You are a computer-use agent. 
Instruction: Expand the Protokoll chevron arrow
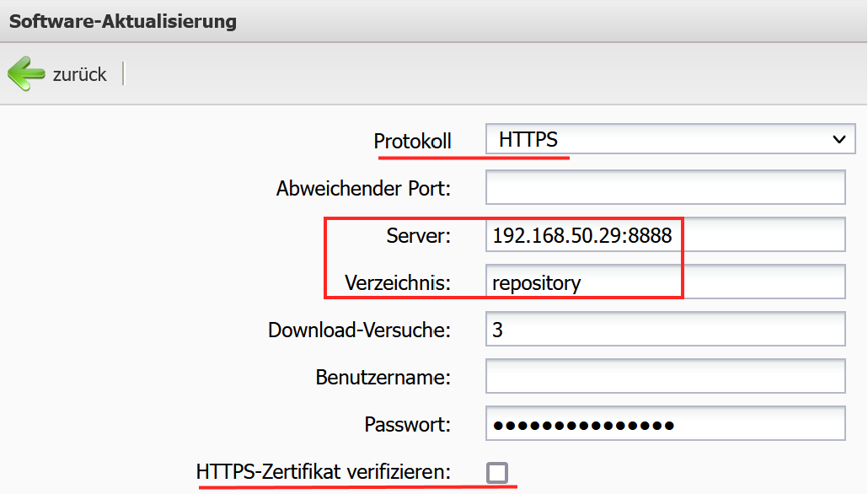(x=838, y=140)
